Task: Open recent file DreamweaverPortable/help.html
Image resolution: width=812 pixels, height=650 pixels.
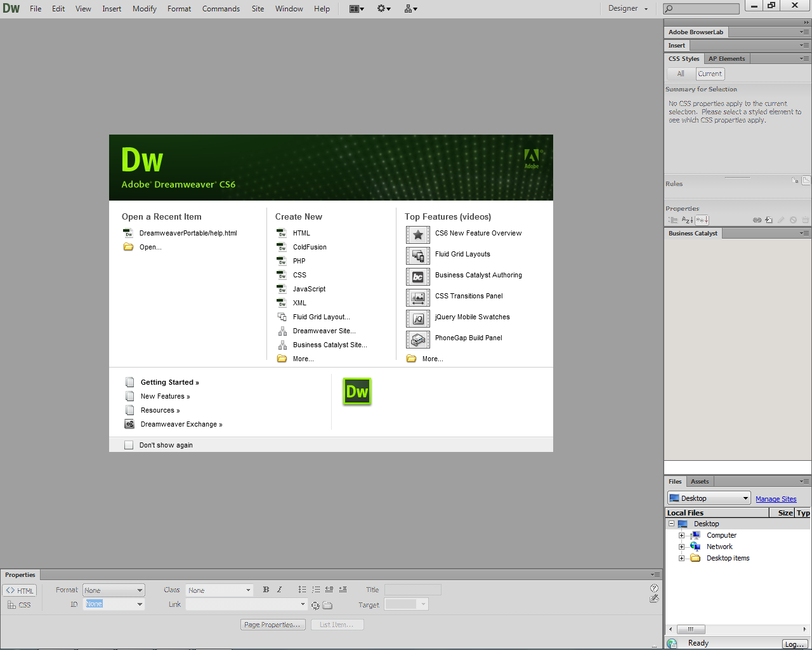Action: click(188, 233)
